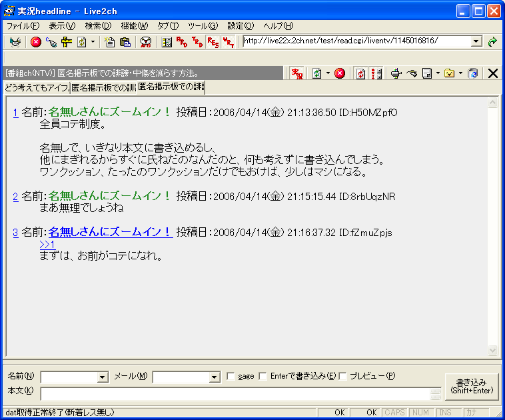Open the ヘルプ(H) menu
Screen dimensions: 505x420
(278, 26)
